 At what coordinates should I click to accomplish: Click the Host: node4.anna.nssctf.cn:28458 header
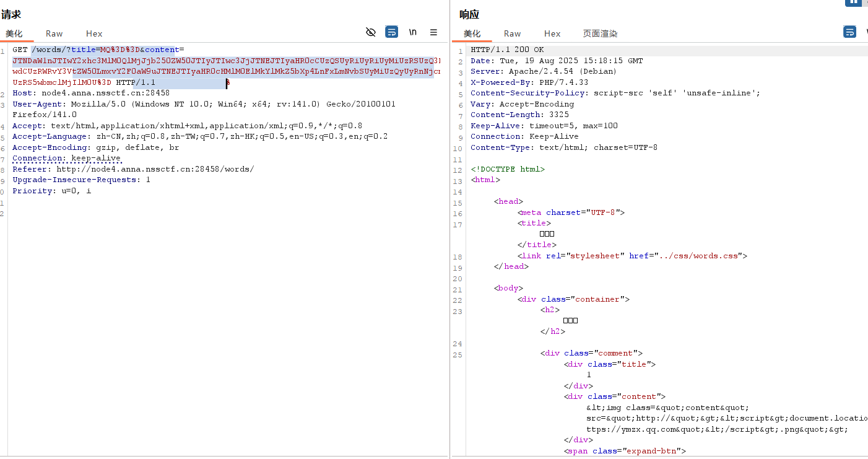pyautogui.click(x=91, y=93)
